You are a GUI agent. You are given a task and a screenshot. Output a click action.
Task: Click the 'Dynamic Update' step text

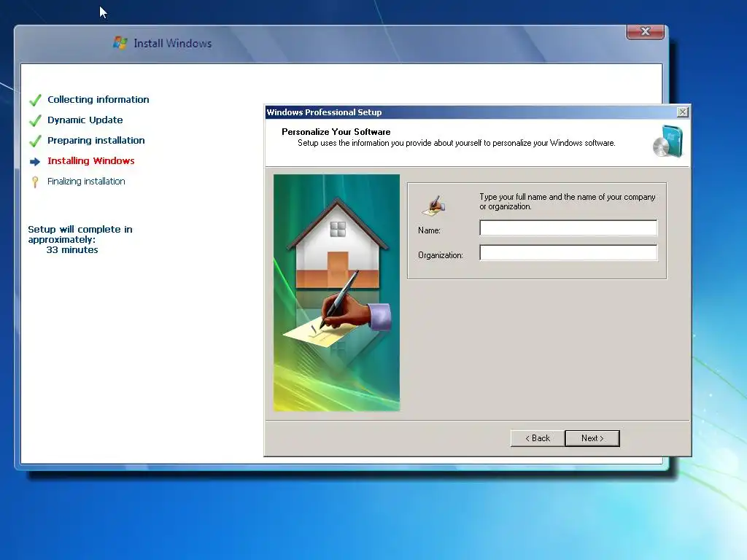click(x=85, y=120)
